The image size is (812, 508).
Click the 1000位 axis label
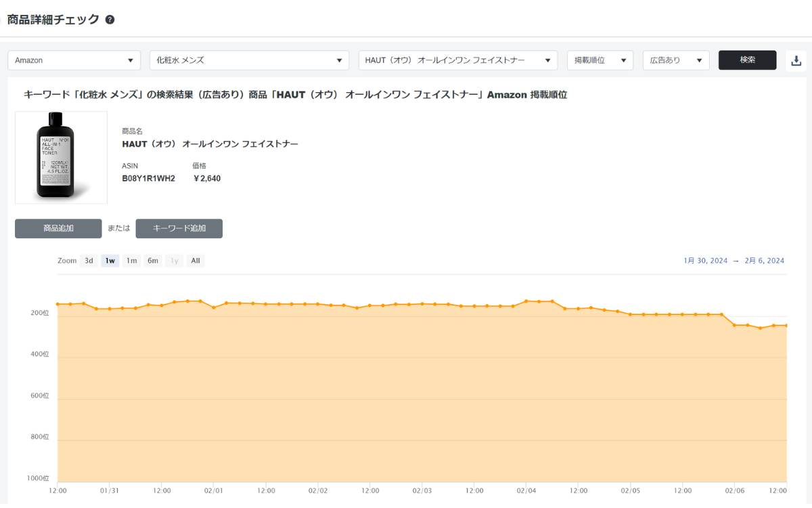tap(38, 478)
